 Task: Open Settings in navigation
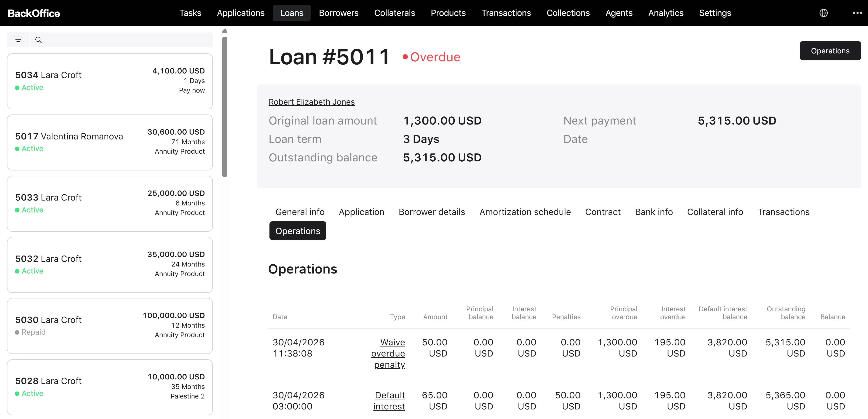715,13
